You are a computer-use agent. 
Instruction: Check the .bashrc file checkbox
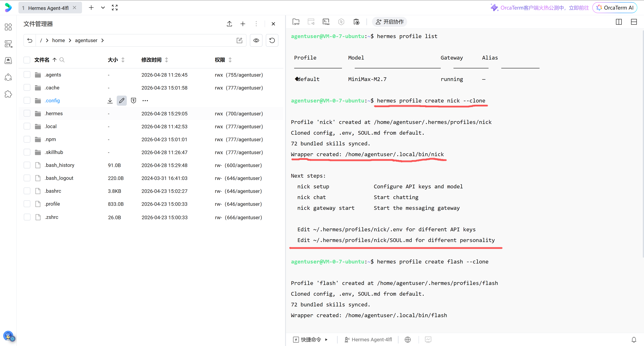pyautogui.click(x=27, y=191)
